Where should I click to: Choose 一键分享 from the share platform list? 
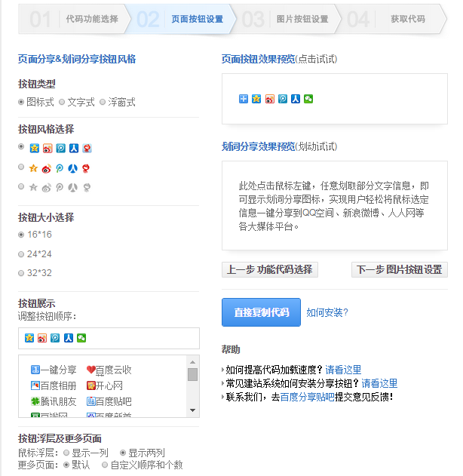coord(53,370)
